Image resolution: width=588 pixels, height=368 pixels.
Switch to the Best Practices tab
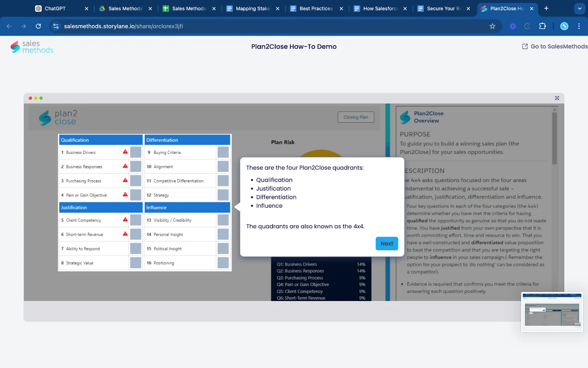[x=316, y=8]
